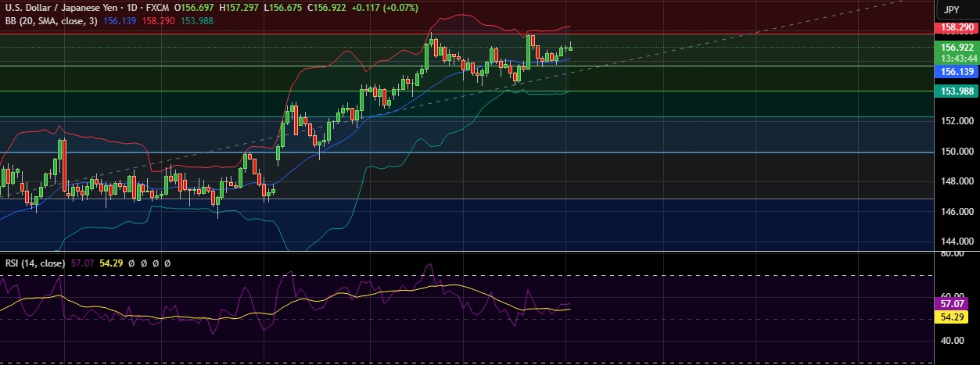Click the last empty-value symbol in RSI legend
The width and height of the screenshot is (980, 365).
tap(167, 264)
